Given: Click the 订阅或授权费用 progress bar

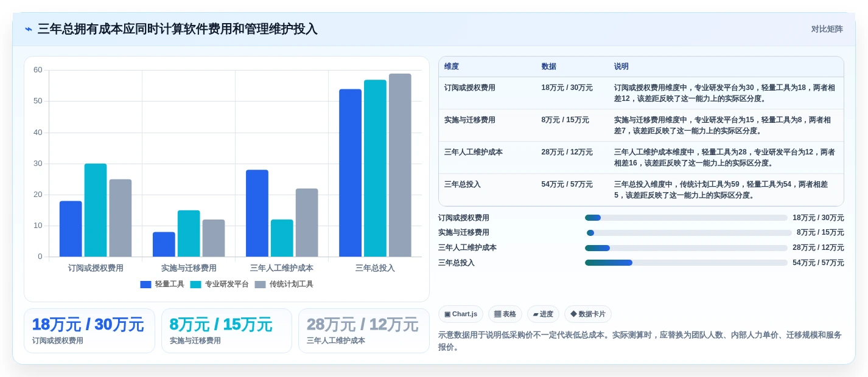Looking at the screenshot, I should click(686, 218).
